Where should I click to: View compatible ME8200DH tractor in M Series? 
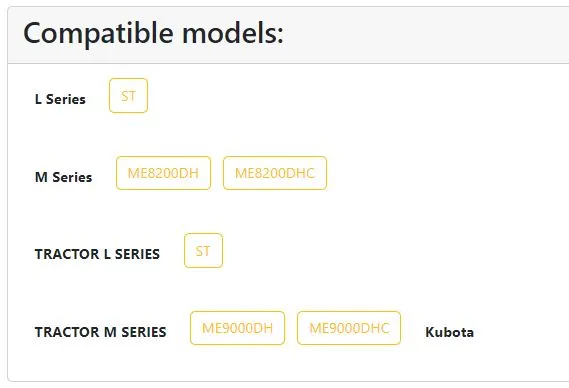(x=163, y=173)
